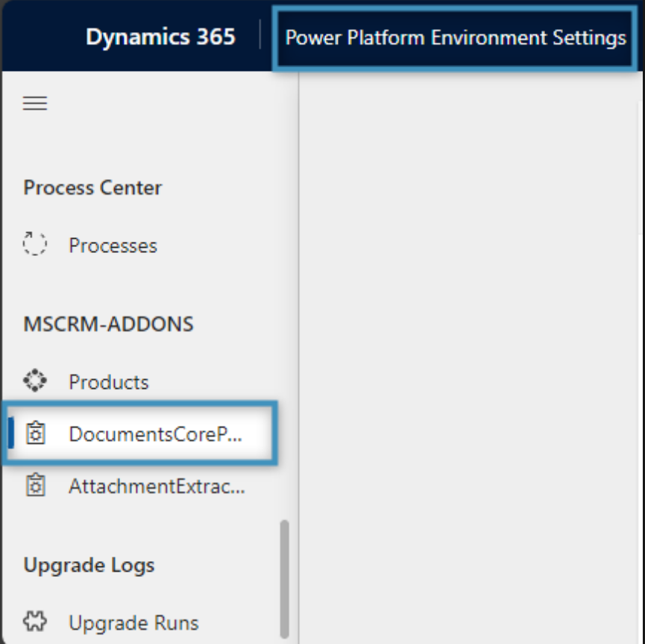This screenshot has width=645, height=644.
Task: Click the Upgrade Logs group heading
Action: [x=89, y=566]
